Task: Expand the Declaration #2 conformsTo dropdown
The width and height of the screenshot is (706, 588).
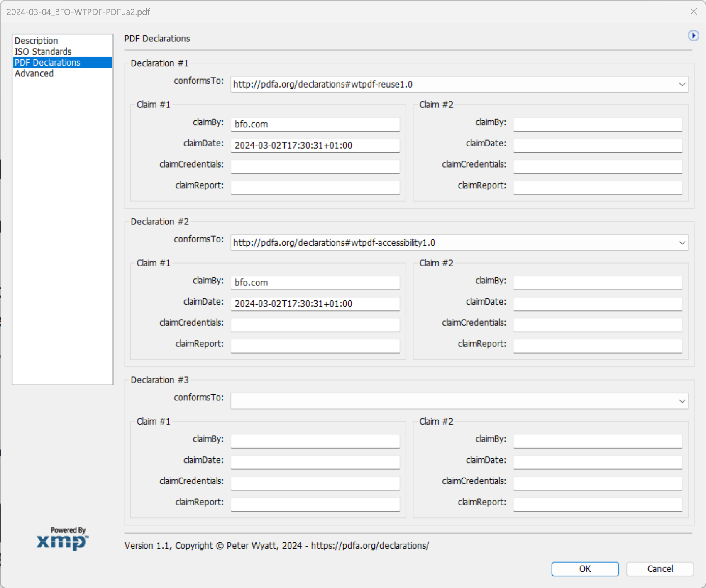Action: coord(683,243)
